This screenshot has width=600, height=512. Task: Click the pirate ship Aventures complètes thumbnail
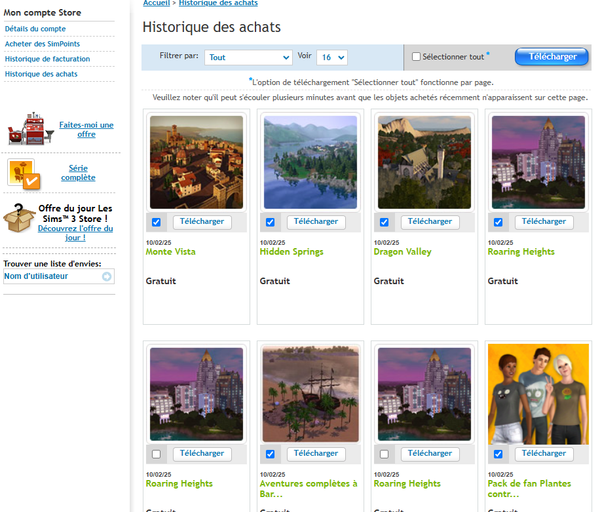pos(310,394)
